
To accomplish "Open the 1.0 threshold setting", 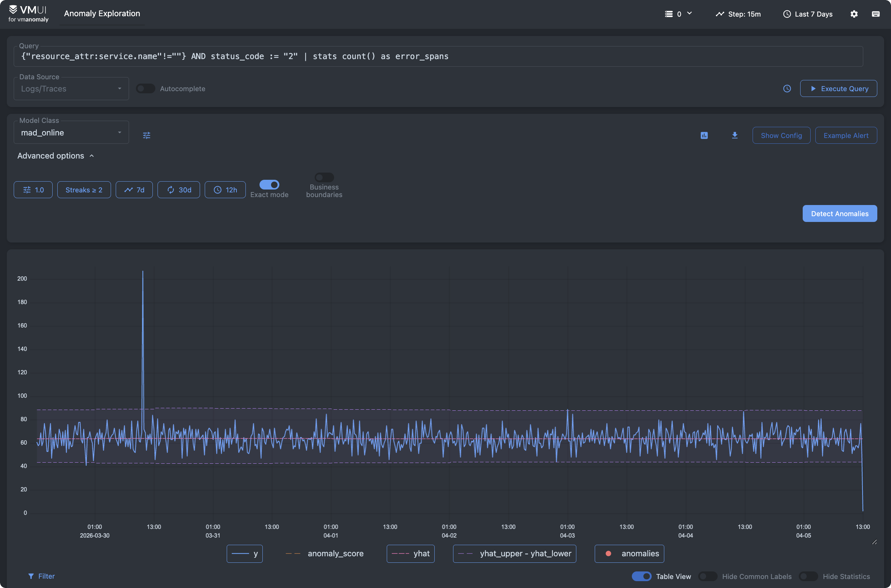I will pyautogui.click(x=33, y=190).
